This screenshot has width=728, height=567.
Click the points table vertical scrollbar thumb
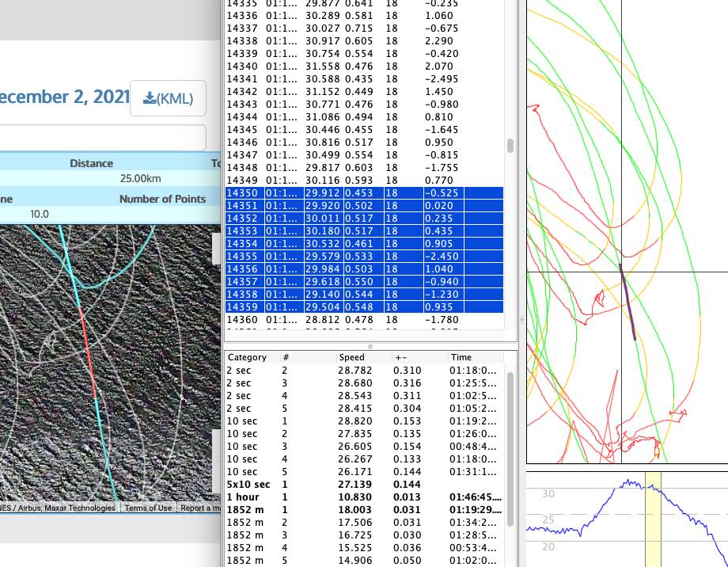tap(510, 146)
